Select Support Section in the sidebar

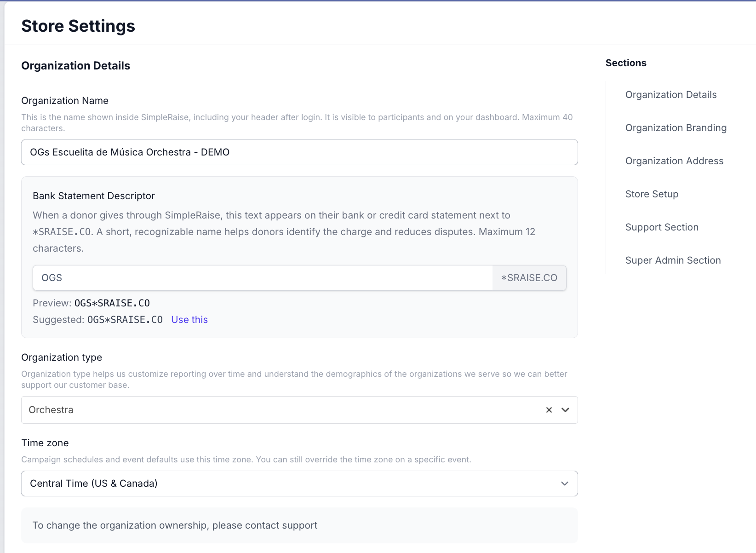tap(662, 227)
